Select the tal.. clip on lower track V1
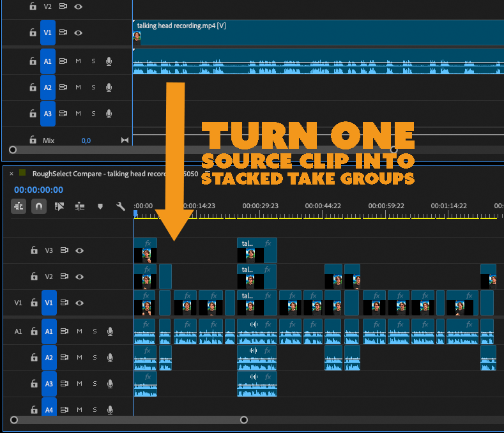This screenshot has height=433, width=504. (257, 303)
